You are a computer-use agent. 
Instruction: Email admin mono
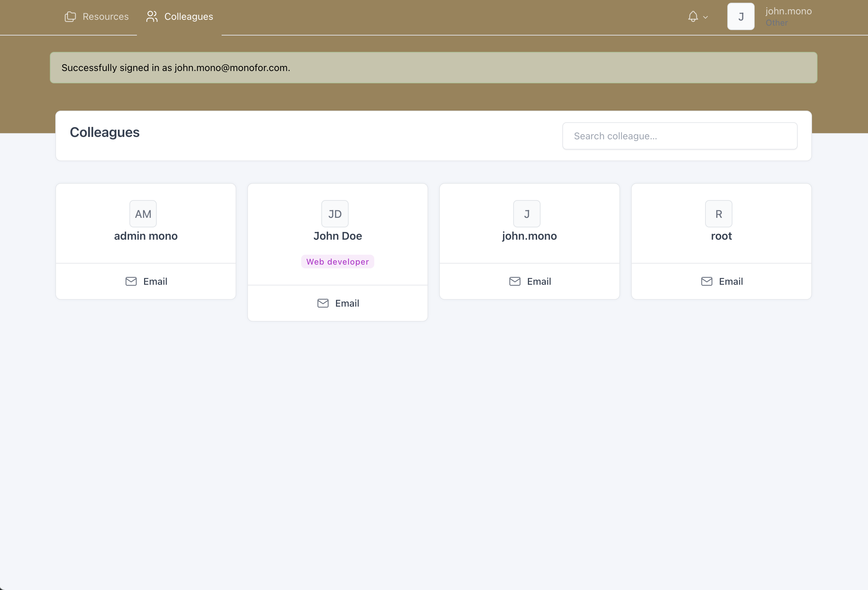(x=146, y=282)
